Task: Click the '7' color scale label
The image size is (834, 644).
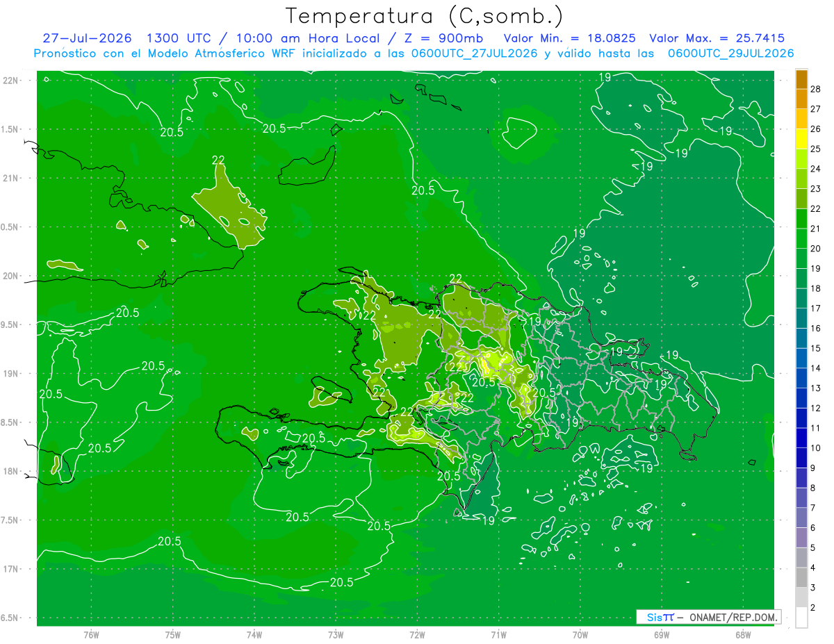Action: (x=814, y=508)
